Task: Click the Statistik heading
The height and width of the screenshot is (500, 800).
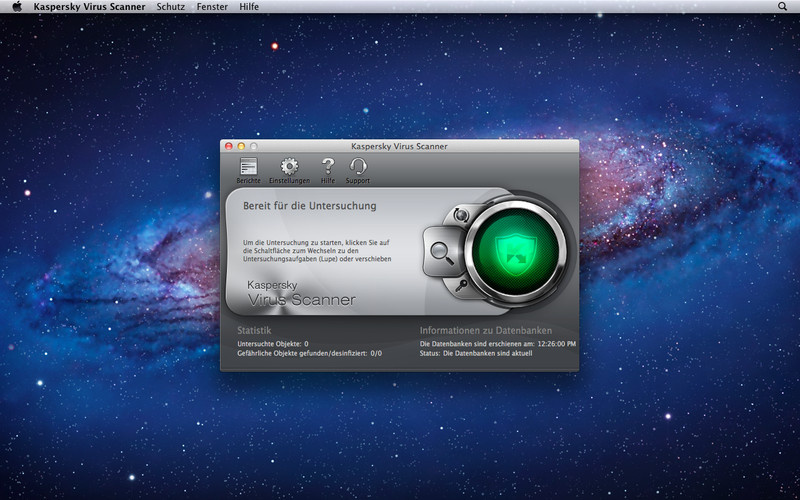Action: pos(254,329)
